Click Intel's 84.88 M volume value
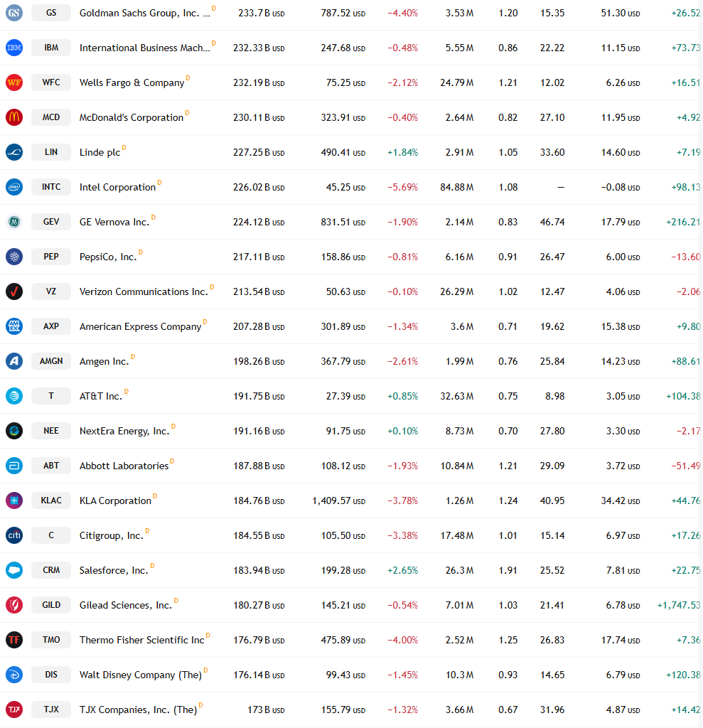Screen dimensions: 703x728 click(457, 187)
